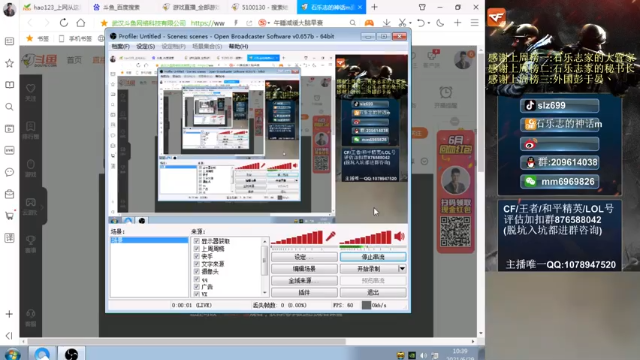Click the sources list scrollbar
Viewport: 640px width, 360px height.
(x=264, y=267)
